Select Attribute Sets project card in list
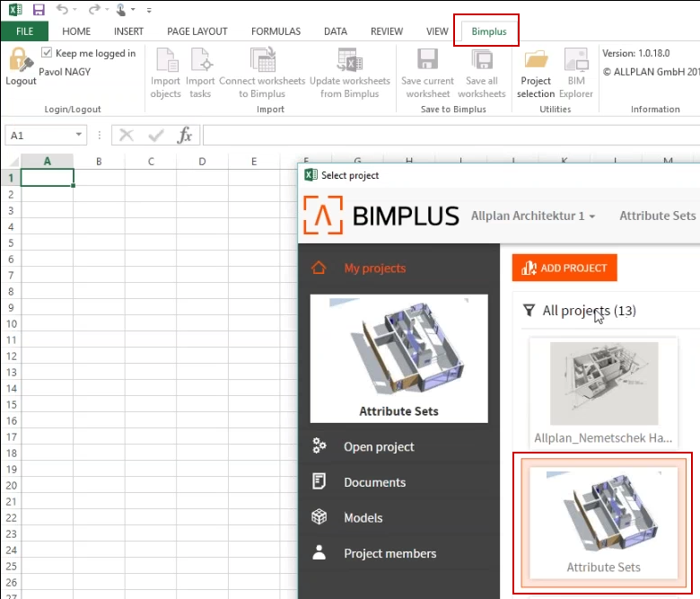This screenshot has width=700, height=599. (604, 523)
